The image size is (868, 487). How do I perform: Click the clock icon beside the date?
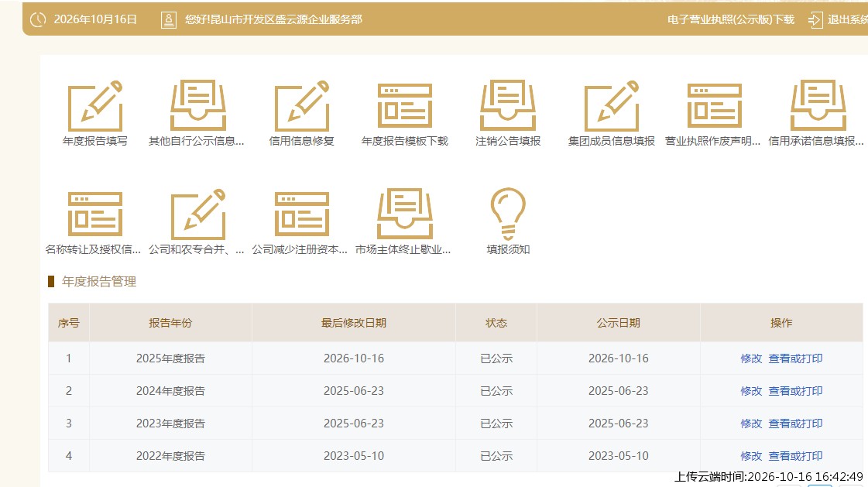[x=38, y=20]
